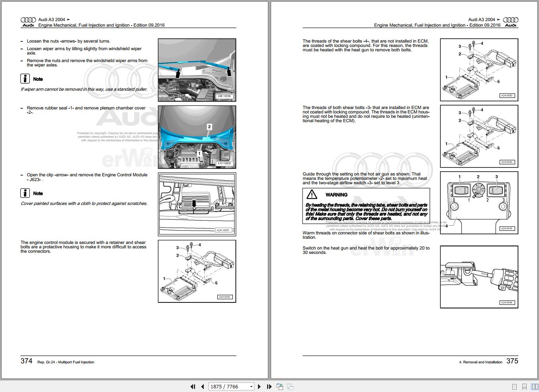Click the info Note icon above cover painted surfaces

[x=25, y=193]
